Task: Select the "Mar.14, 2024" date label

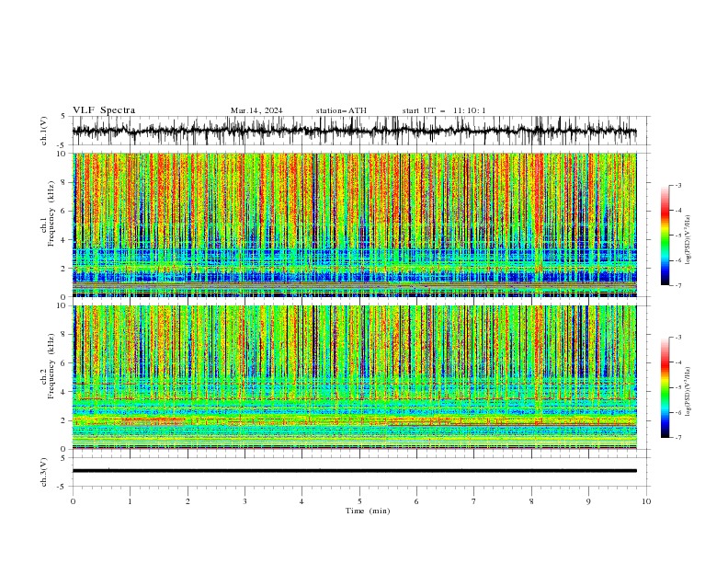Action: (x=256, y=110)
